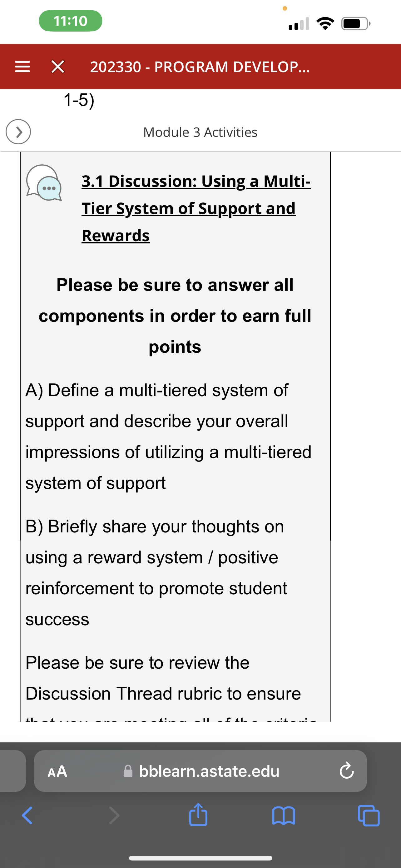Close the course panel with the X icon

(x=57, y=67)
